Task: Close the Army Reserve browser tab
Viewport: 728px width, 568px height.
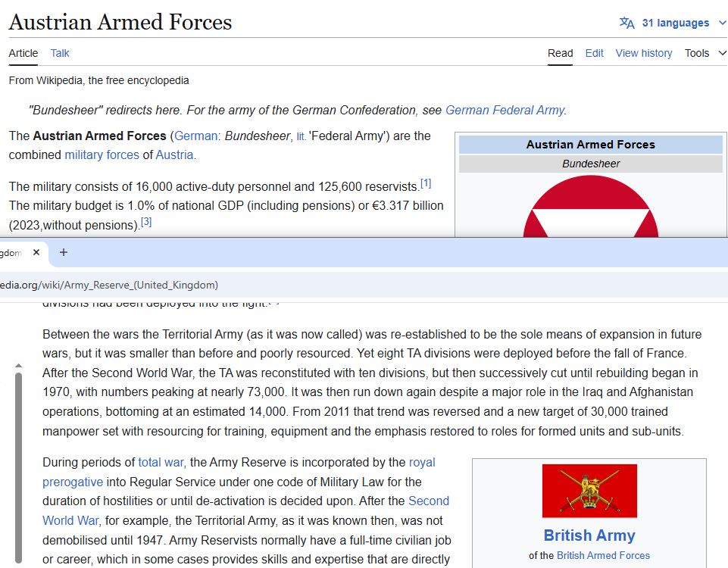Action: pyautogui.click(x=36, y=252)
